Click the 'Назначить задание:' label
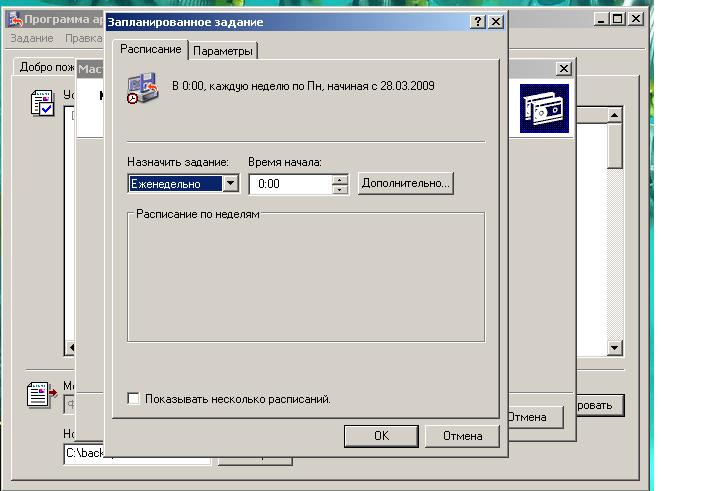720x491 pixels. click(x=178, y=162)
